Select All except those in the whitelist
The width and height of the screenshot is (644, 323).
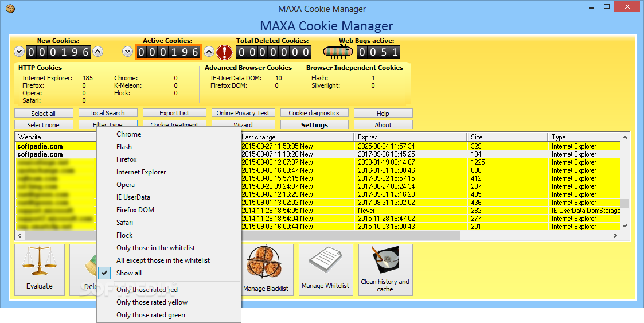pos(169,260)
